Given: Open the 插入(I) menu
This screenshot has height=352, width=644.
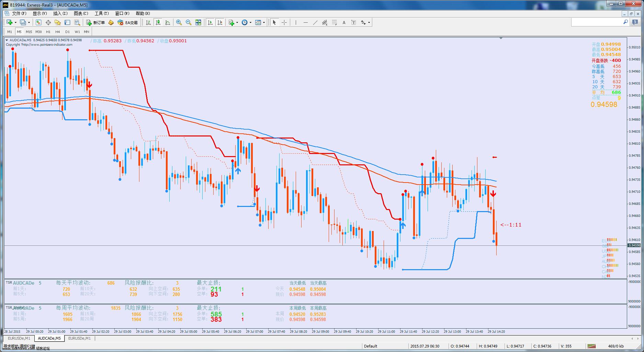Looking at the screenshot, I should coord(60,13).
